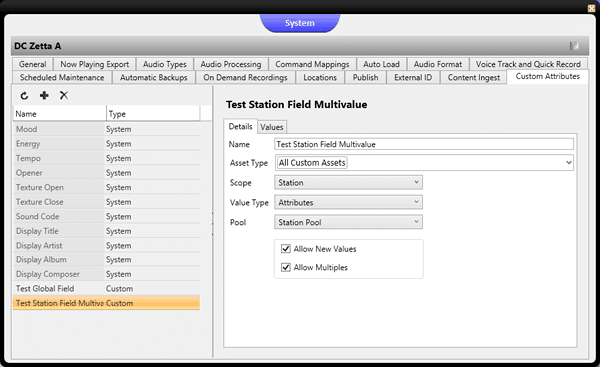Viewport: 600px width, 367px height.
Task: Select the Test Station Field Multivalue row
Action: click(106, 303)
